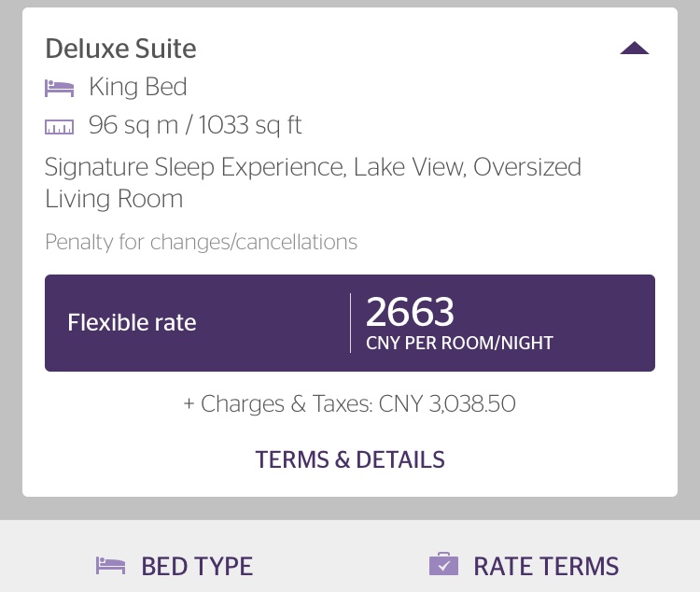The width and height of the screenshot is (700, 592).
Task: Click the bed icon beside BED TYPE
Action: 111,566
